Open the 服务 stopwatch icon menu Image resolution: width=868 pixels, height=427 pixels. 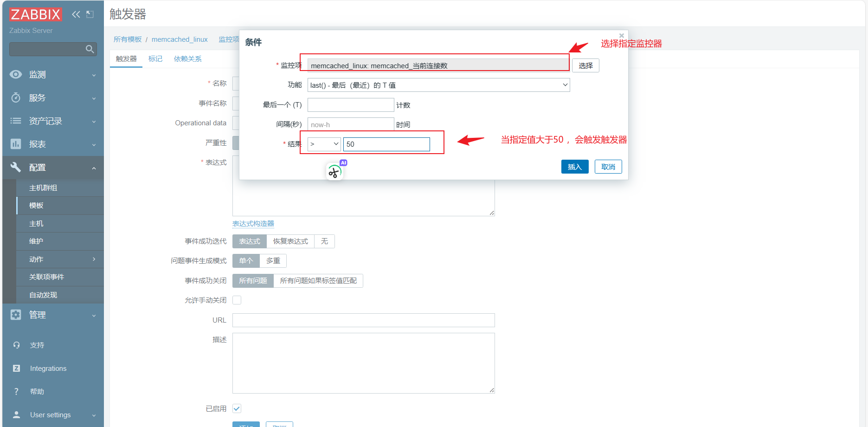16,97
